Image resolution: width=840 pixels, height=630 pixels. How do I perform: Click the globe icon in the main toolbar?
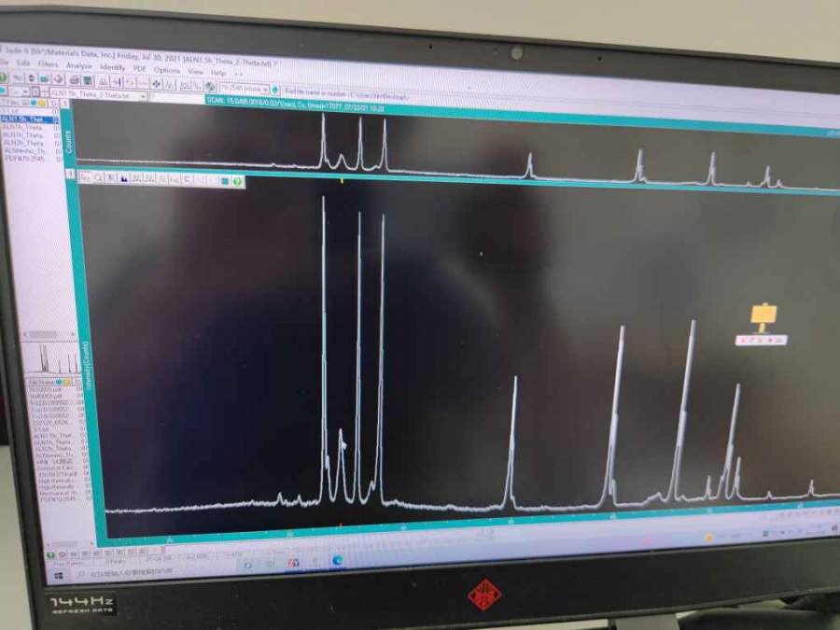click(x=211, y=86)
